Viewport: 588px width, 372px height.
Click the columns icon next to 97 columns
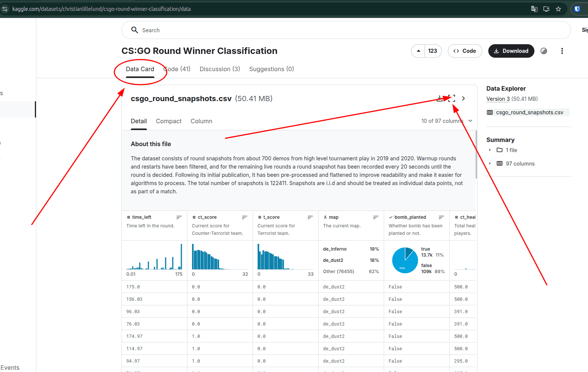500,163
